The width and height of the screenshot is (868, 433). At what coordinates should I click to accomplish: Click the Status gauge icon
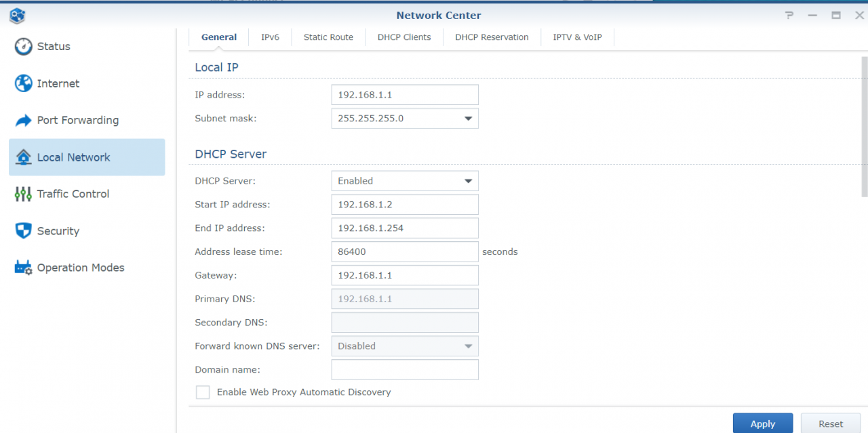coord(23,47)
